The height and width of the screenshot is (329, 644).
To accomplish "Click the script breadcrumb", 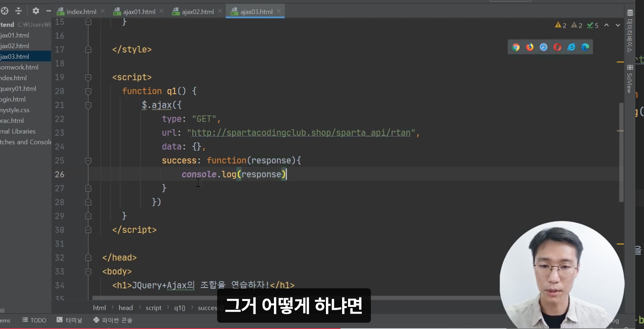I will 153,308.
